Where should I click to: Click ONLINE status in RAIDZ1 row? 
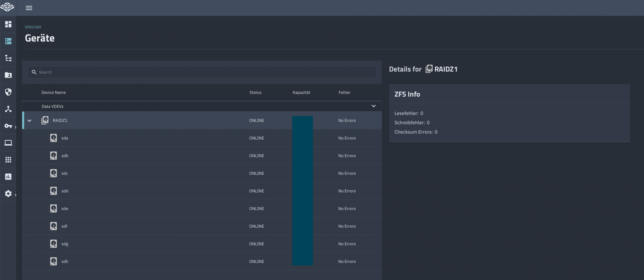257,120
